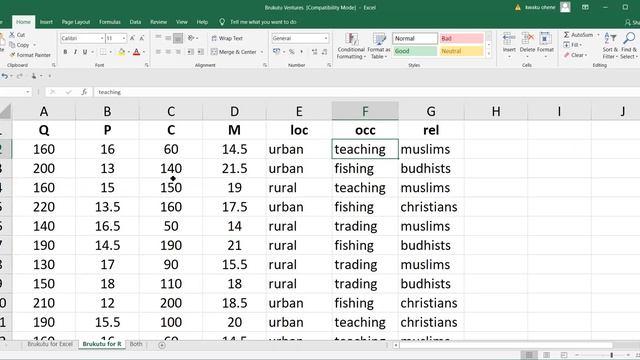Click Tell me what you want to do
This screenshot has height=360, width=640.
coord(263,22)
